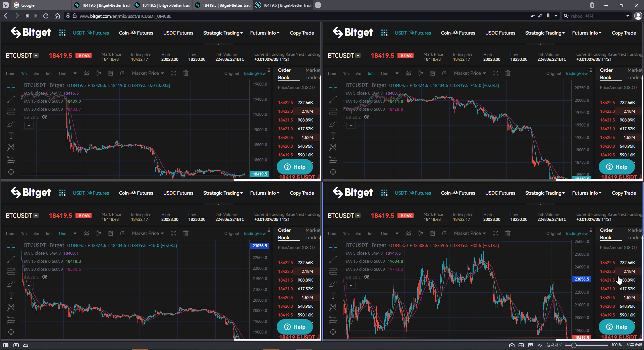Screen dimensions: 644x350
Task: Expand more time intervals arrow in bottom-right pane
Action: point(397,234)
